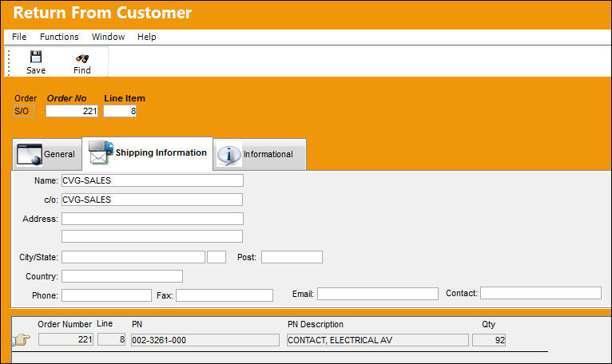Open the Help menu
612x364 pixels.
click(x=146, y=37)
